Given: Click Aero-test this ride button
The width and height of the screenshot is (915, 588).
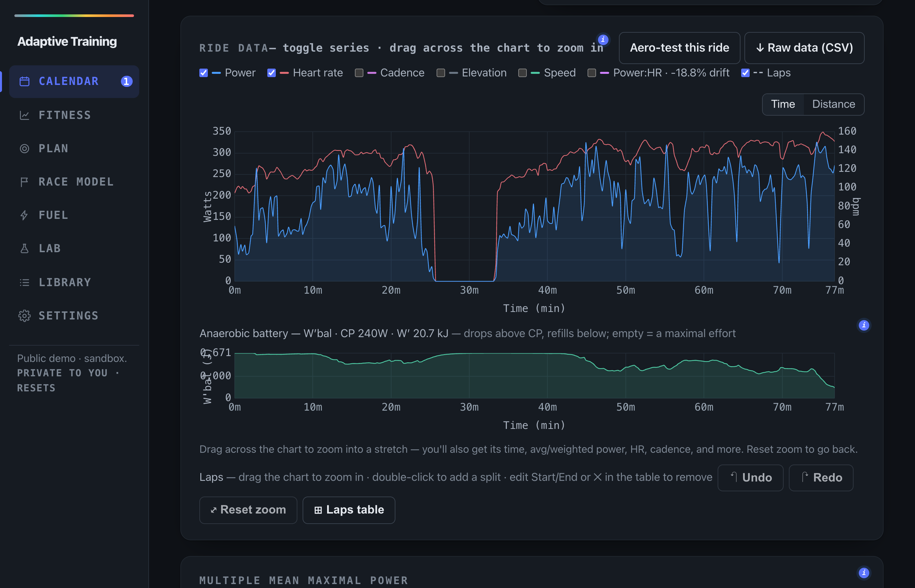Looking at the screenshot, I should click(x=679, y=48).
